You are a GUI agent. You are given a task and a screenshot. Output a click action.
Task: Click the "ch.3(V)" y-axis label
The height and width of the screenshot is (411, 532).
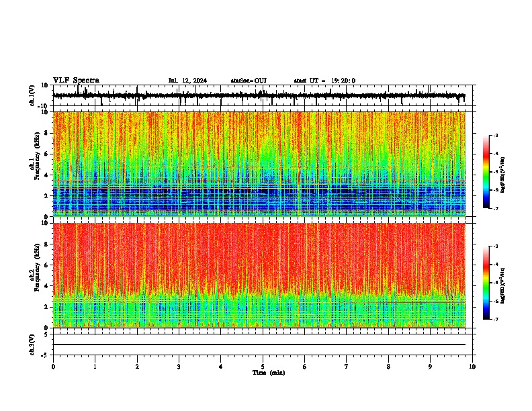click(x=32, y=345)
